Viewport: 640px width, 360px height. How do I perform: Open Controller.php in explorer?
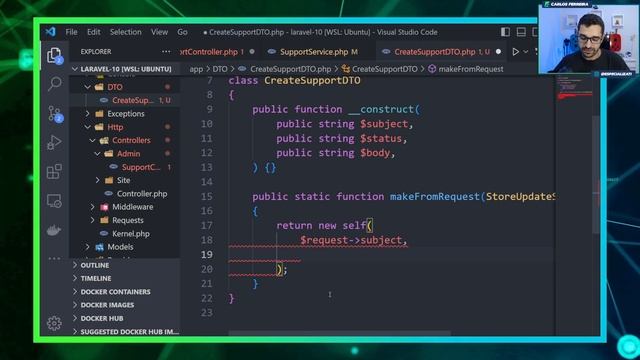[142, 193]
